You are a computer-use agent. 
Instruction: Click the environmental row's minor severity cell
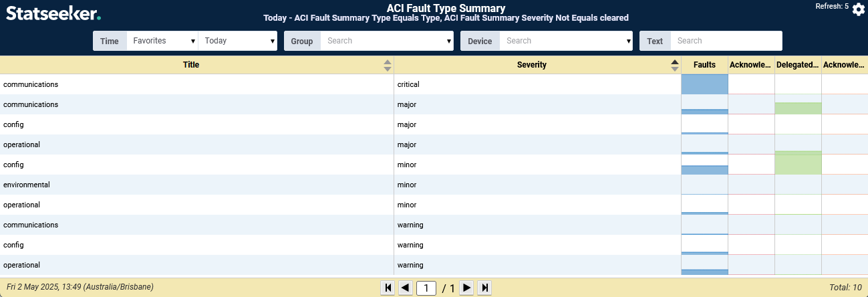click(x=537, y=185)
